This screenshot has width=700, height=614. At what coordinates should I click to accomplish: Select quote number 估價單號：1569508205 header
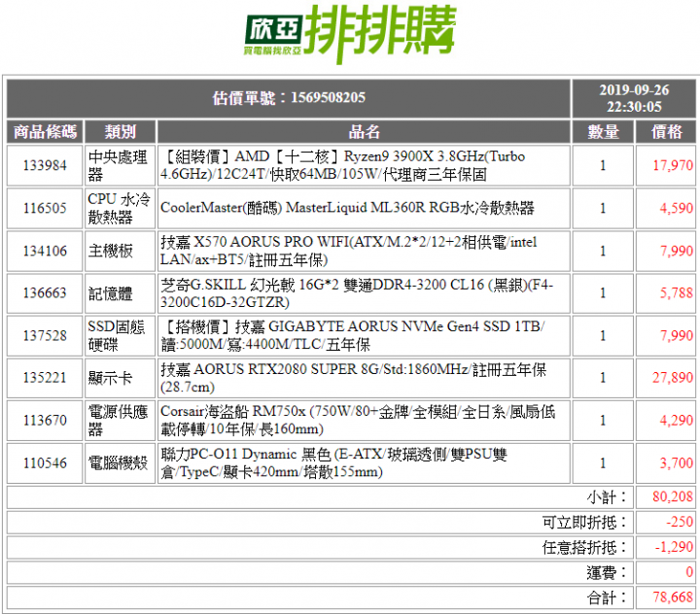coord(289,98)
